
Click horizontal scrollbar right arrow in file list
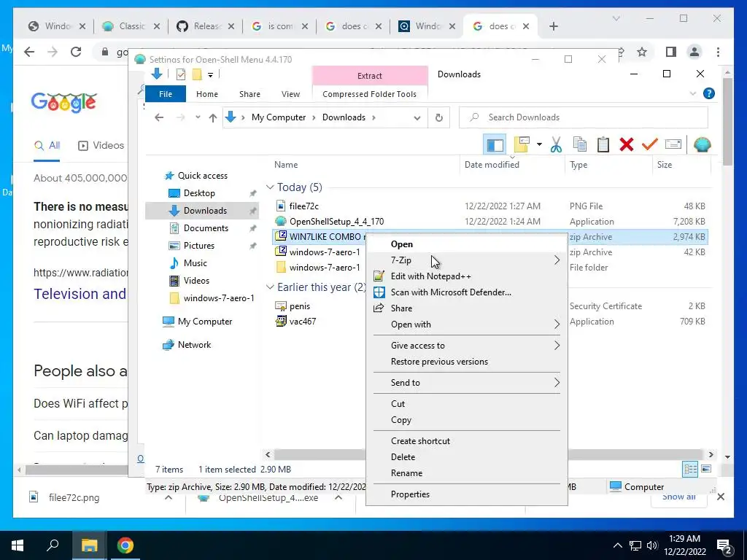(x=711, y=455)
